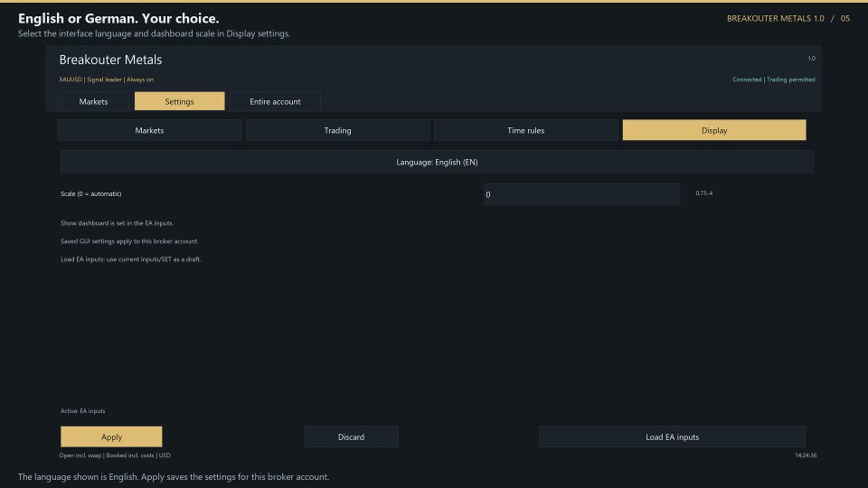Open the Markets settings sub-tab
This screenshot has width=868, height=488.
coord(149,130)
